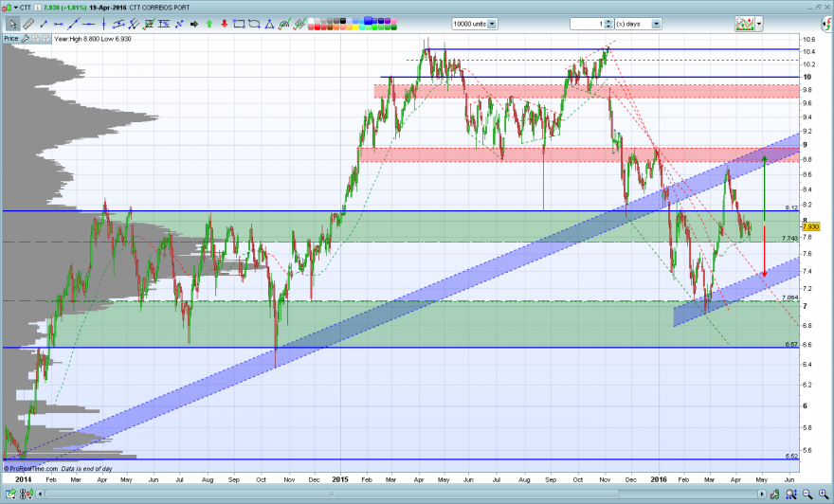Select the Andrews pitchfork tool
This screenshot has height=504, width=834.
point(134,24)
